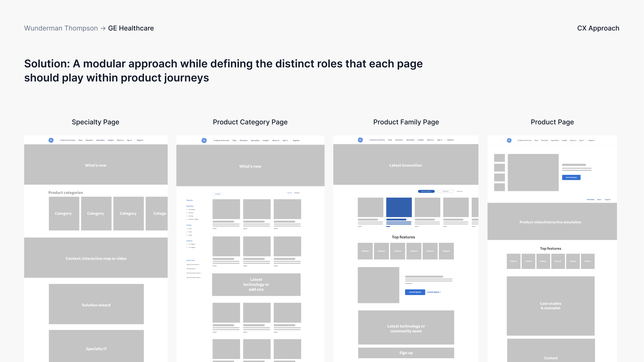Check the Vscan family filter
Viewport: 644px width, 362px height.
click(187, 232)
